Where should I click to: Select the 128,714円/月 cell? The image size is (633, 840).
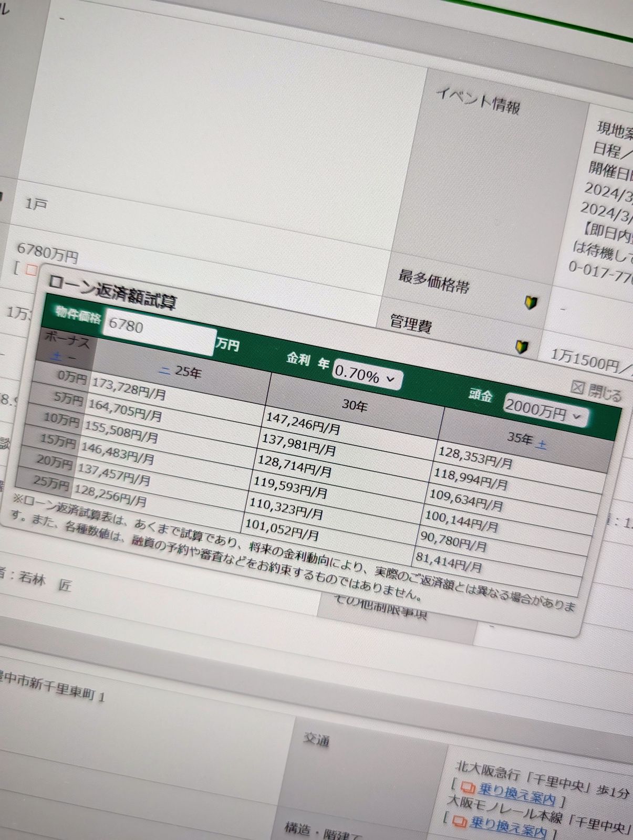point(294,466)
